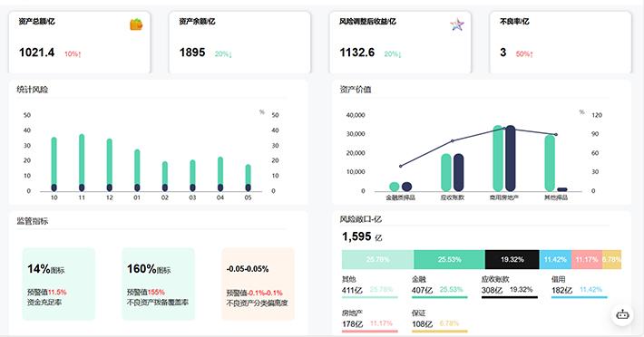The image size is (644, 337).
Task: Open the 14% capital adequacy card
Action: tap(59, 284)
